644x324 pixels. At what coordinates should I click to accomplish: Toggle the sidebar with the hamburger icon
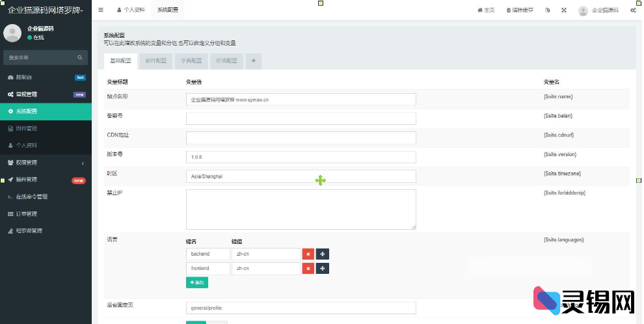[x=101, y=10]
